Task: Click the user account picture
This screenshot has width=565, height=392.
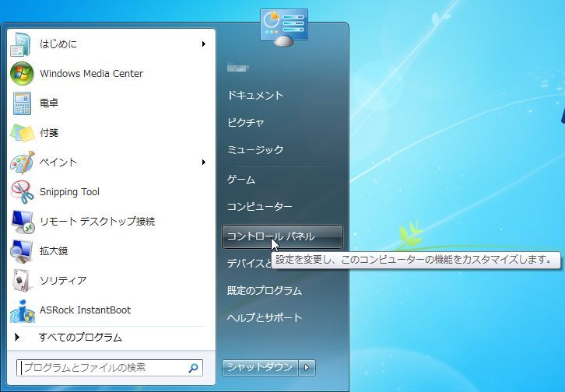Action: 284,27
